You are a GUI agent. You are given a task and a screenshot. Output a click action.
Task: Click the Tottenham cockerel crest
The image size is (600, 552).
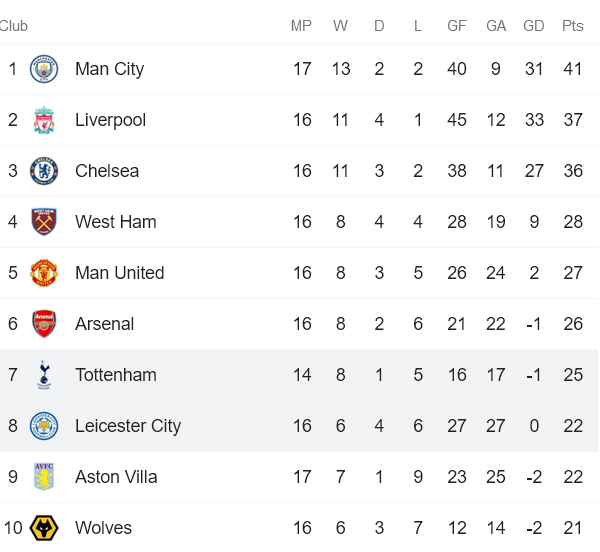(44, 375)
